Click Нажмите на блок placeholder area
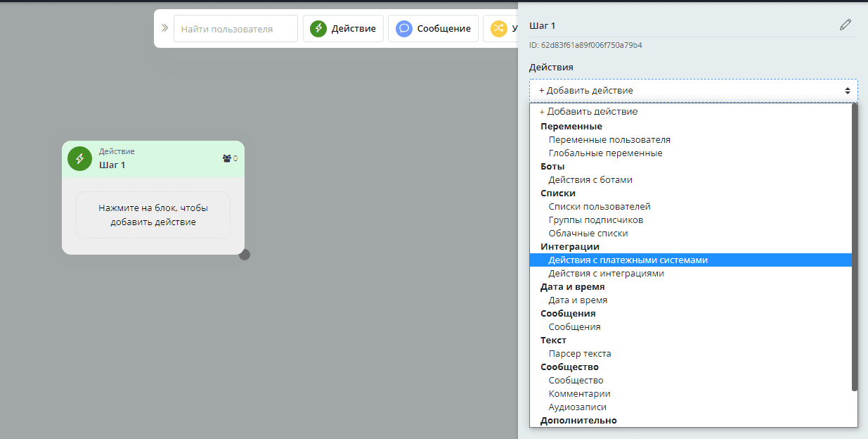 [153, 215]
